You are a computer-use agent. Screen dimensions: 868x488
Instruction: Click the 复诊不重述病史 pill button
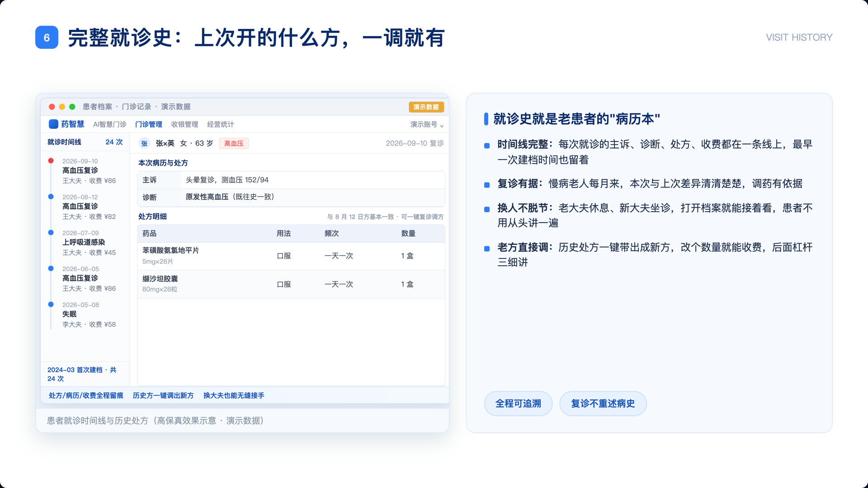pos(603,404)
